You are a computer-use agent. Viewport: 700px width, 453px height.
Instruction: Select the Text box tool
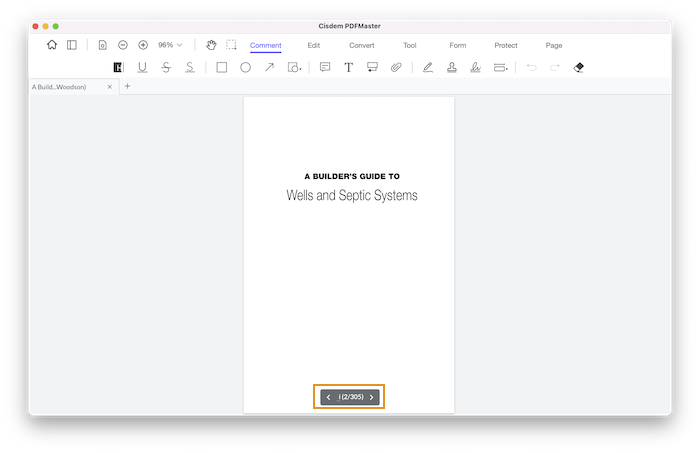tap(349, 67)
